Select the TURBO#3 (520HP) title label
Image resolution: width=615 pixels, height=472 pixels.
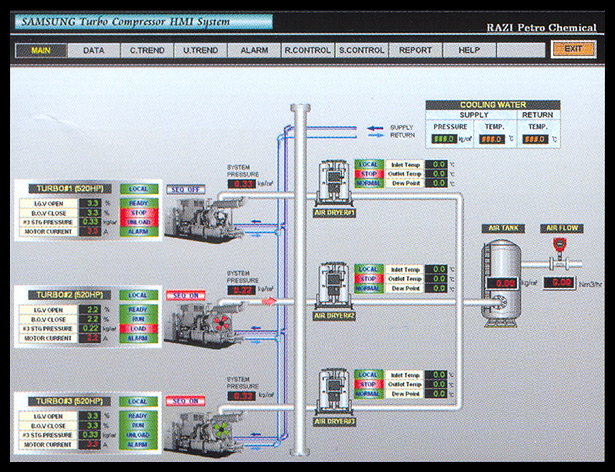69,401
